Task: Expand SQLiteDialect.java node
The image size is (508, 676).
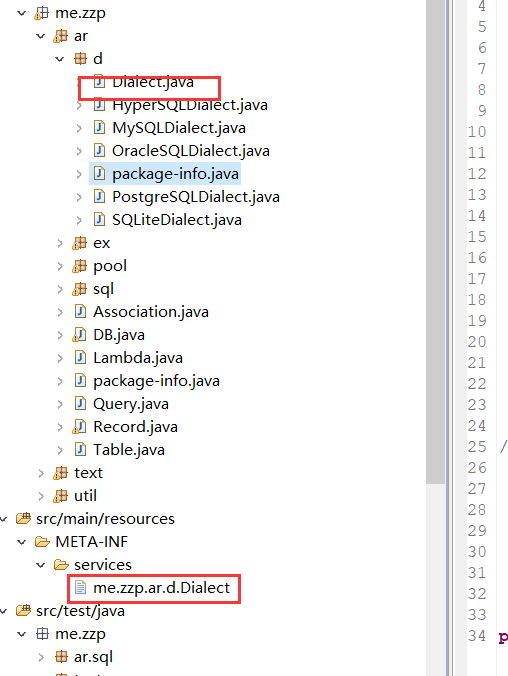Action: coord(79,220)
